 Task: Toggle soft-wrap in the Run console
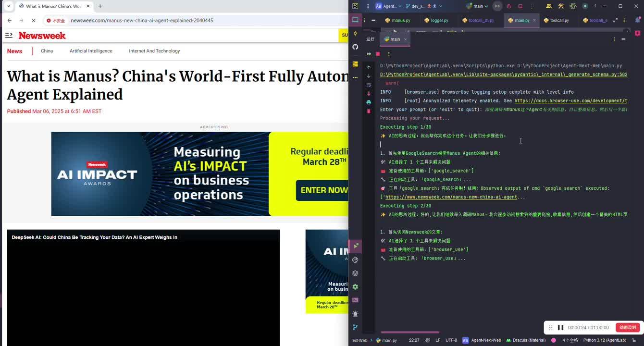[x=369, y=85]
